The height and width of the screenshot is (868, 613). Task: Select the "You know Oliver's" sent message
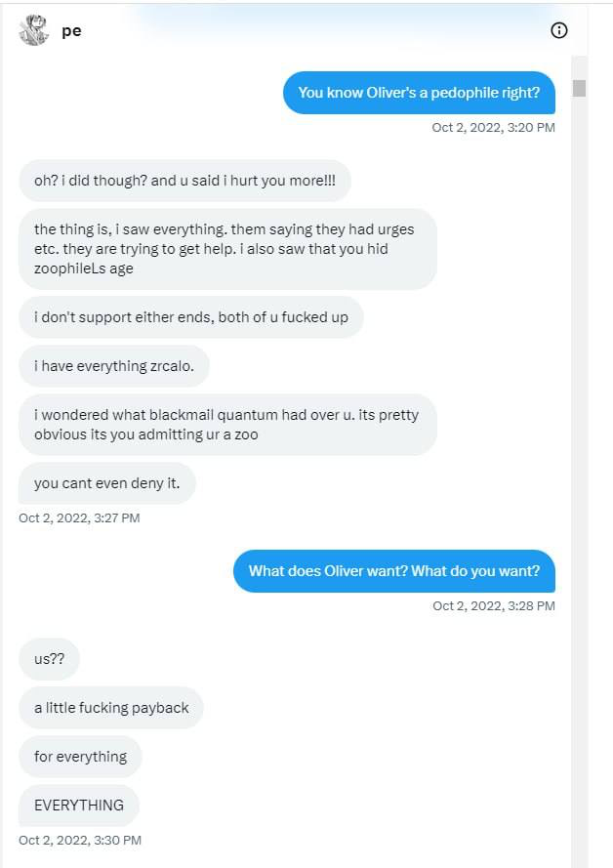pyautogui.click(x=419, y=93)
